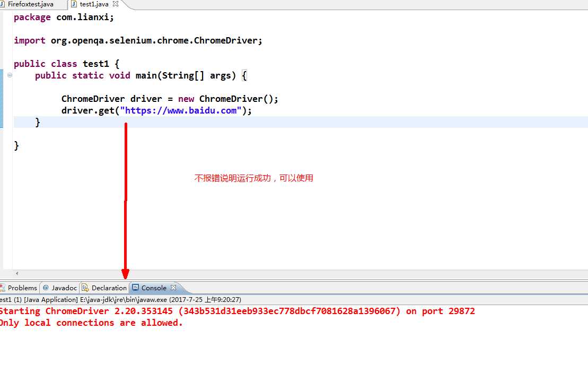The height and width of the screenshot is (390, 588).
Task: Open the Problems view tab
Action: click(20, 288)
